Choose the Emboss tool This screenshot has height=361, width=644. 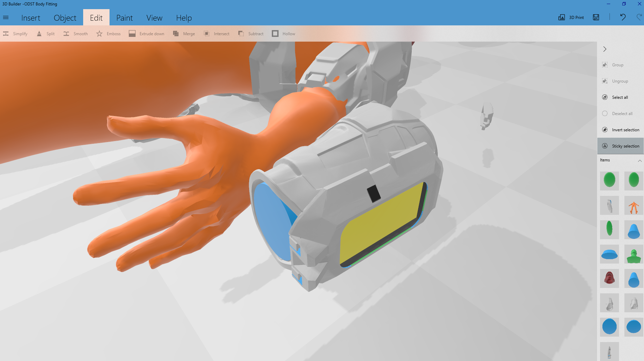click(x=109, y=34)
